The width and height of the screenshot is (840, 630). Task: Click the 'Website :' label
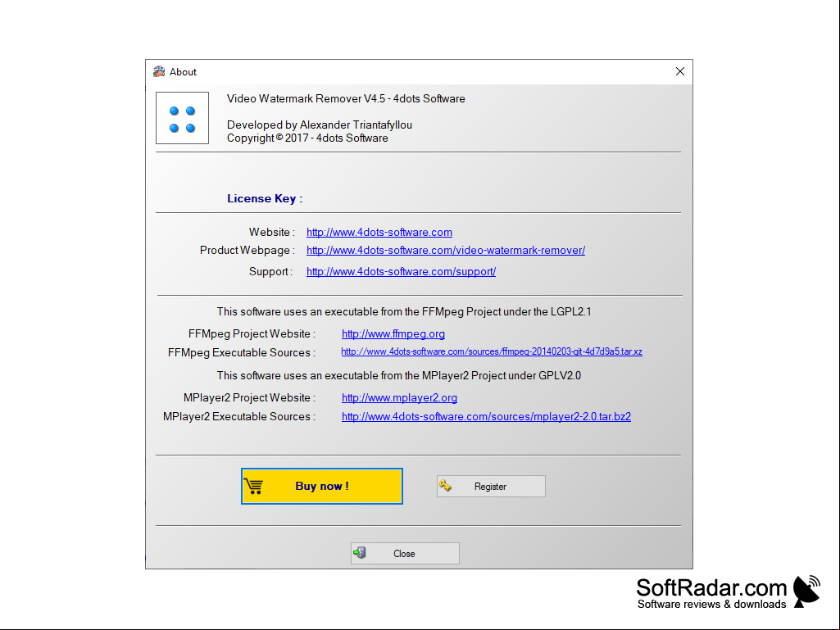pyautogui.click(x=271, y=232)
